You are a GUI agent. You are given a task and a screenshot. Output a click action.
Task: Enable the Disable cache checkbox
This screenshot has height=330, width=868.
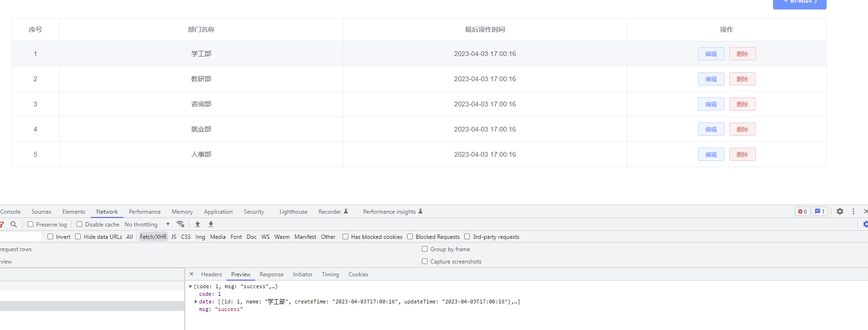[79, 224]
